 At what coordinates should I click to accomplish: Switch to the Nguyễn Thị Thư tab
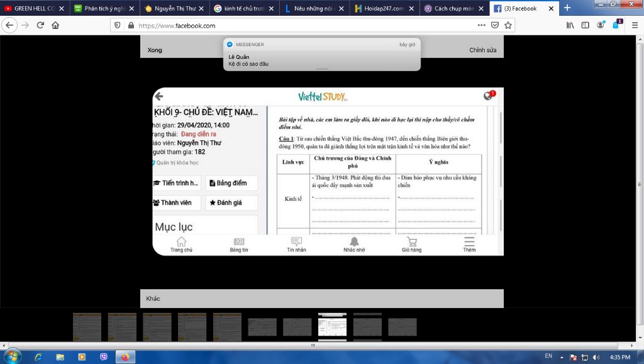[x=174, y=8]
